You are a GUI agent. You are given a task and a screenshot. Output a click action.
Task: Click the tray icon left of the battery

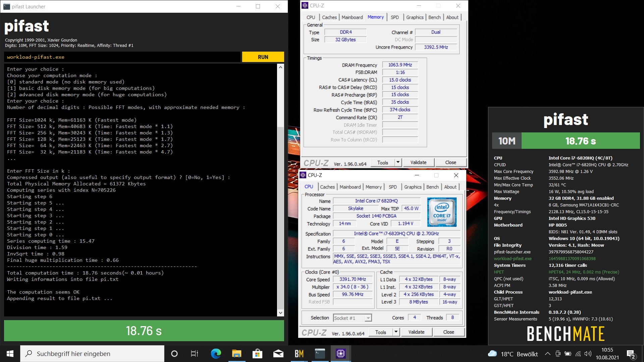point(558,354)
